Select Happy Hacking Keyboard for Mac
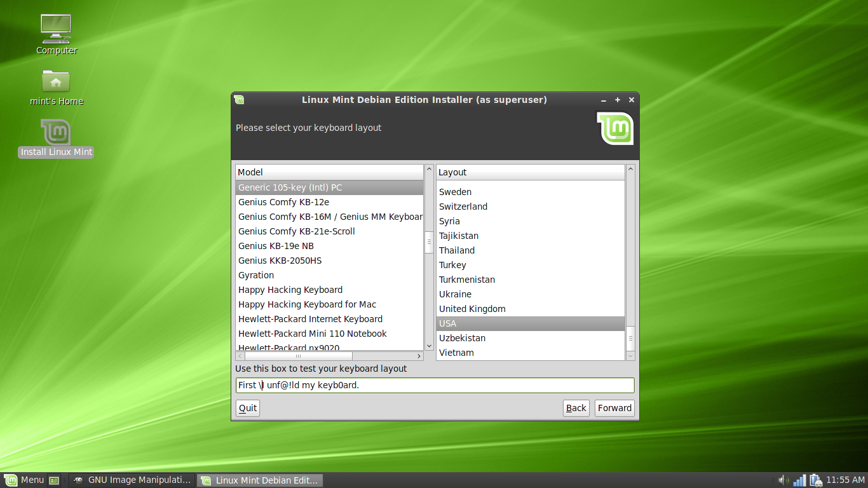 coord(329,304)
